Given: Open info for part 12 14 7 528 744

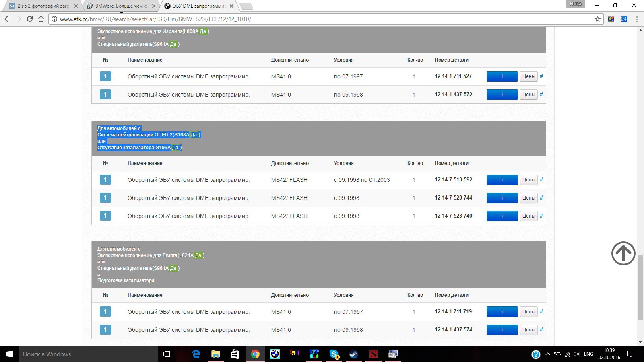Looking at the screenshot, I should (502, 198).
